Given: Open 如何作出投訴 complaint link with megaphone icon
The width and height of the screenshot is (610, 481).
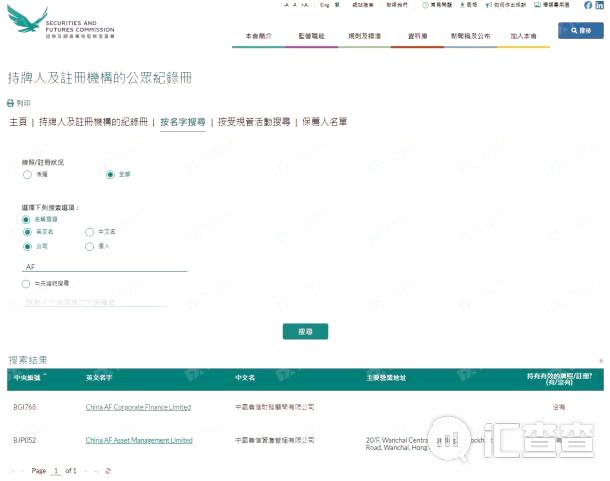Looking at the screenshot, I should 506,5.
